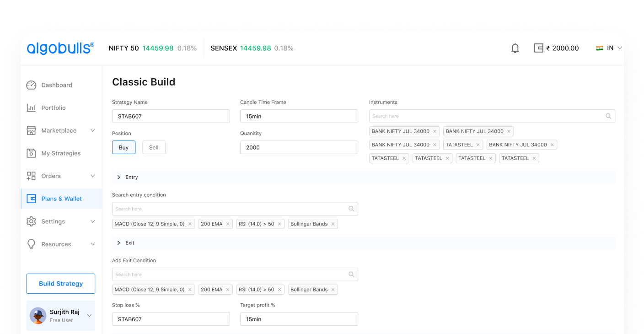Screen dimensions: 644x334
Task: Click the NIFTY 50 ticker
Action: tap(153, 48)
